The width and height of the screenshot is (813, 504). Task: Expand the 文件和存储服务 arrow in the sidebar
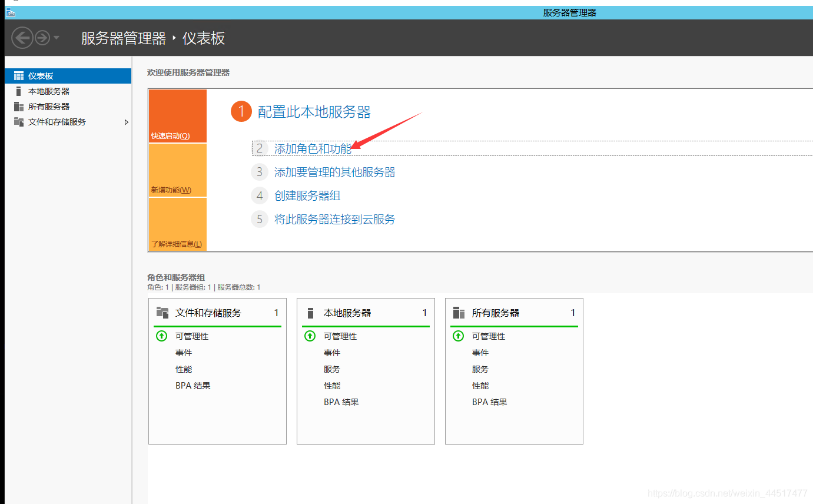[x=126, y=122]
